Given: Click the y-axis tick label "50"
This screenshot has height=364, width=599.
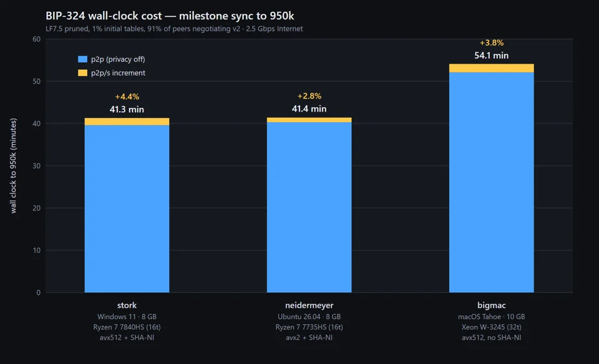Looking at the screenshot, I should (x=37, y=81).
